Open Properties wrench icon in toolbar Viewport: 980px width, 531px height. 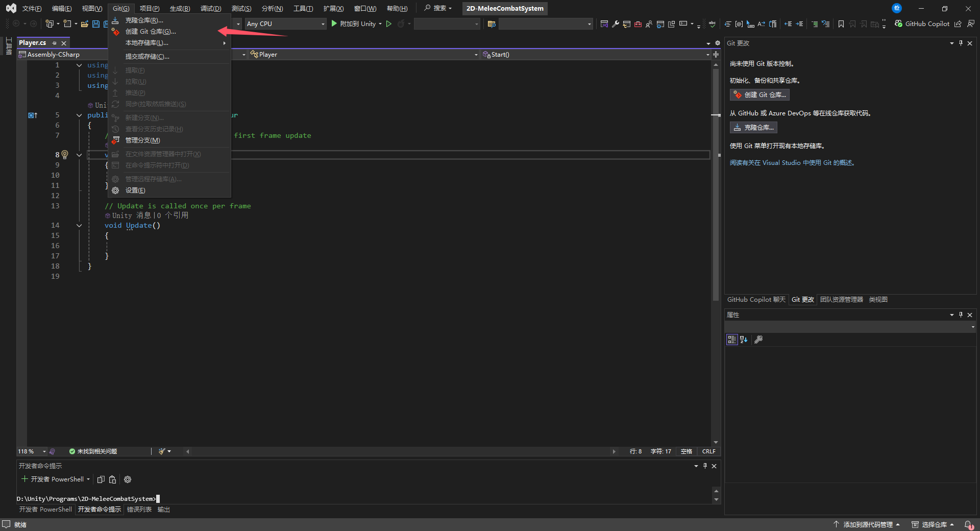616,24
